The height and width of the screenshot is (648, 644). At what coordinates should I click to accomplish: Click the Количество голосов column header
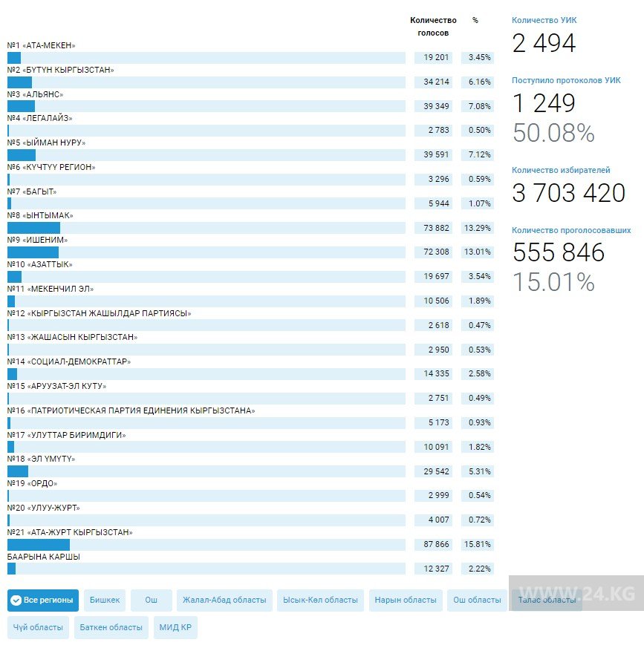(433, 27)
